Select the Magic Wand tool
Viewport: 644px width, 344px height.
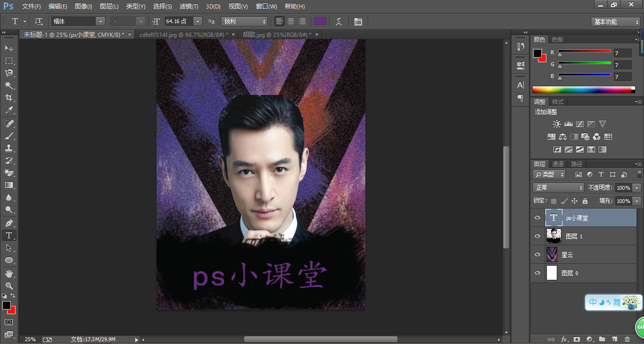(x=9, y=85)
